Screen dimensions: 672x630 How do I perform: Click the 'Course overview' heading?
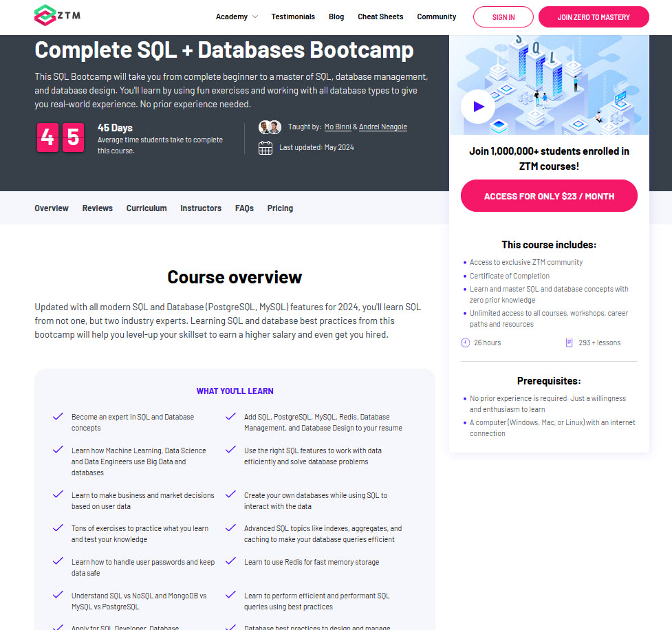pyautogui.click(x=235, y=277)
